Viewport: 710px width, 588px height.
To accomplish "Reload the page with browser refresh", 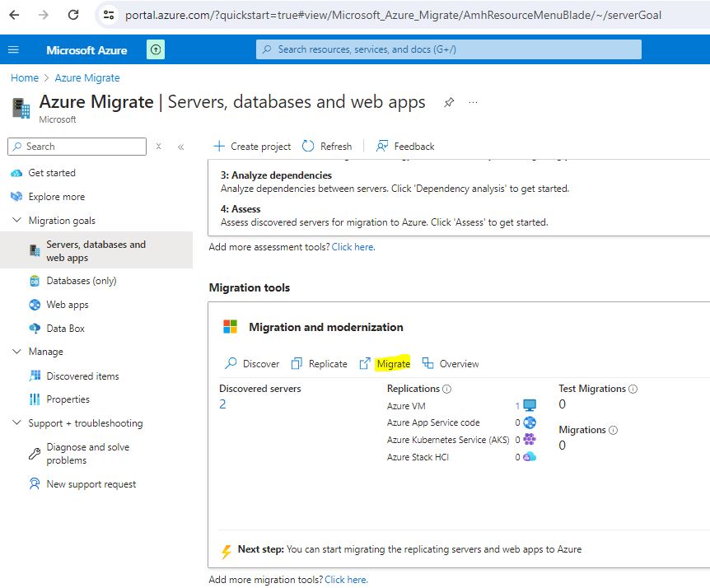I will pyautogui.click(x=73, y=15).
